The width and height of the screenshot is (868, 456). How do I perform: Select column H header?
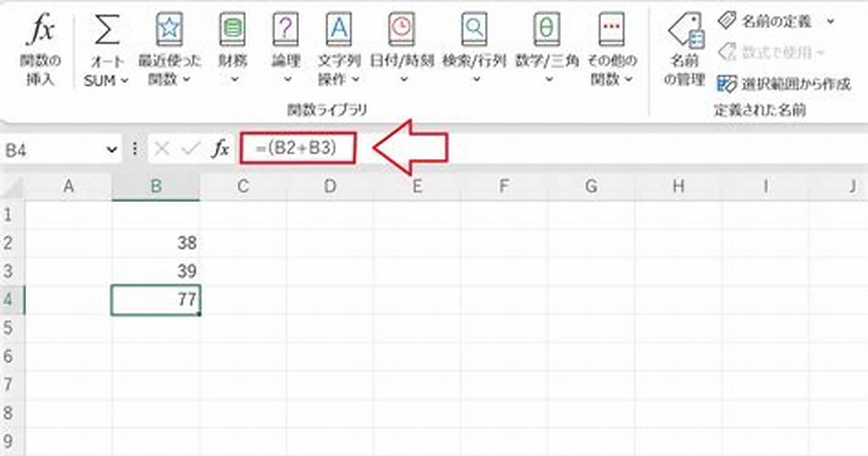click(679, 186)
